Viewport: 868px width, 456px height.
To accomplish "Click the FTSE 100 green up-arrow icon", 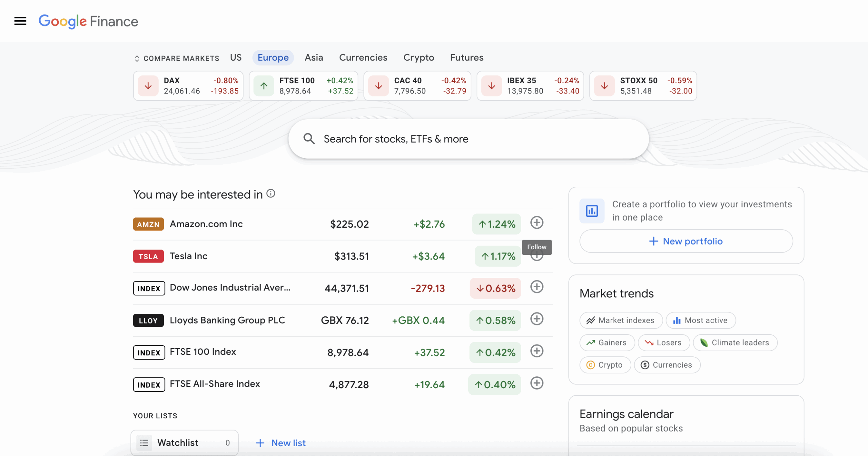I will point(264,86).
